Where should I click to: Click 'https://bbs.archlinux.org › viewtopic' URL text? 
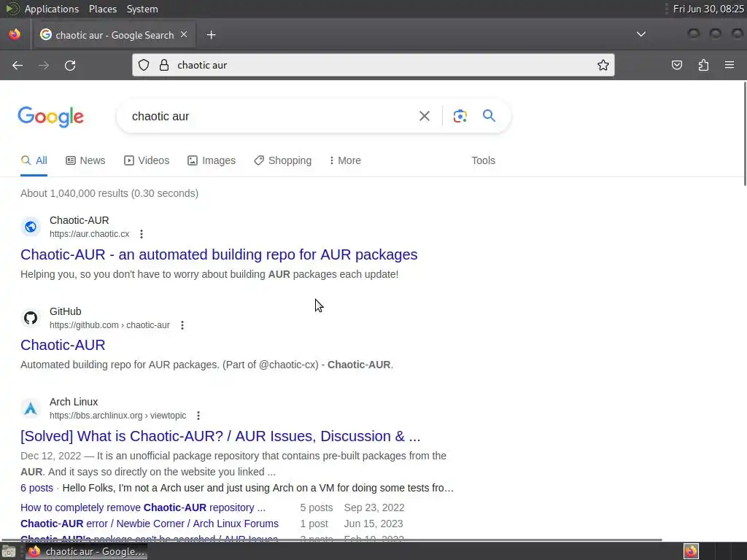coord(117,416)
